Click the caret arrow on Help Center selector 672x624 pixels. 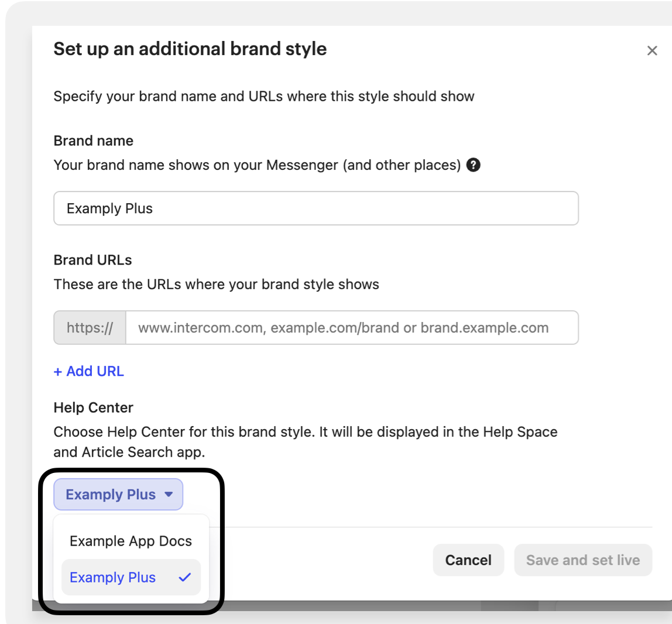pos(169,495)
